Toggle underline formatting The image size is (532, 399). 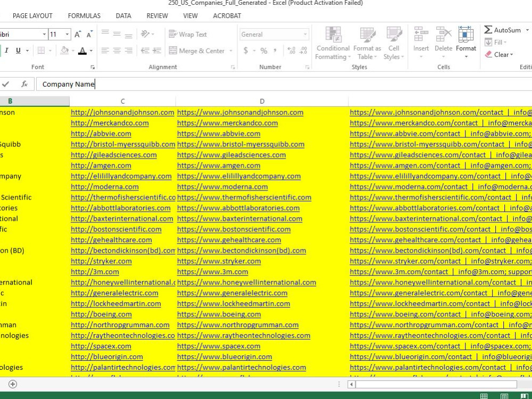[18, 51]
